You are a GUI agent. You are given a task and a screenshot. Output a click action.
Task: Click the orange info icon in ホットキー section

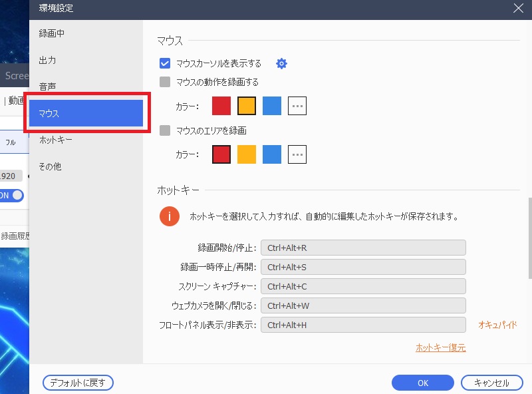[170, 216]
